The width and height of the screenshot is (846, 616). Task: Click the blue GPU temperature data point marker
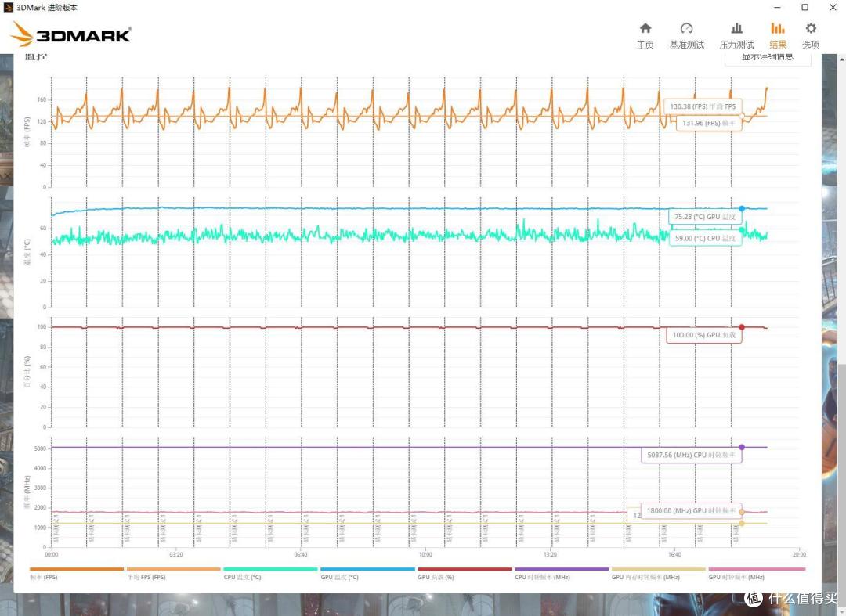coord(742,208)
